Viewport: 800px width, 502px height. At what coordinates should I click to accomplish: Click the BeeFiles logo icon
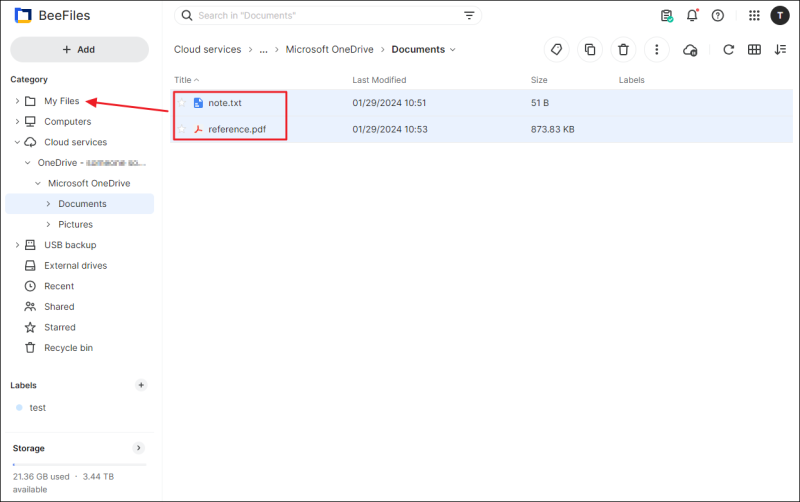pos(23,16)
